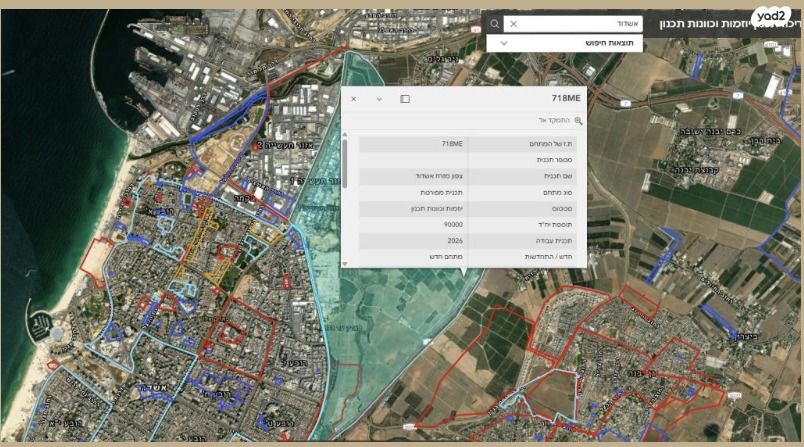Collapse the popup using its chevron
804x447 pixels.
(379, 99)
